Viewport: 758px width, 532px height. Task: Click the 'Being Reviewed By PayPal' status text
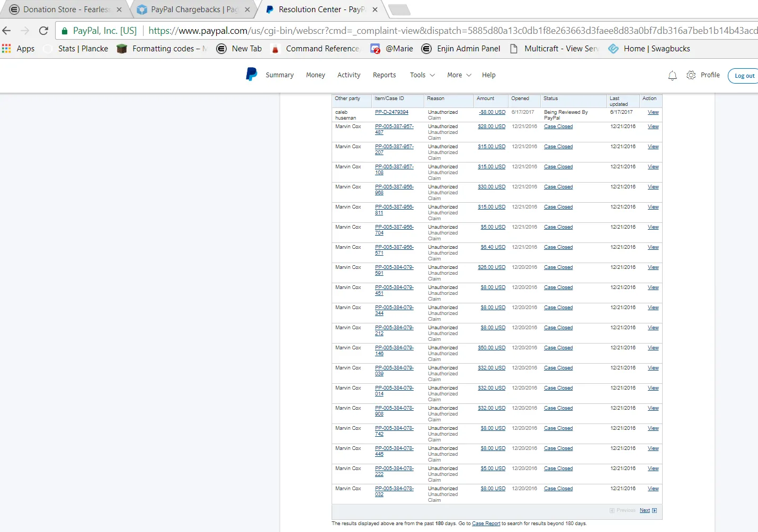pos(566,115)
